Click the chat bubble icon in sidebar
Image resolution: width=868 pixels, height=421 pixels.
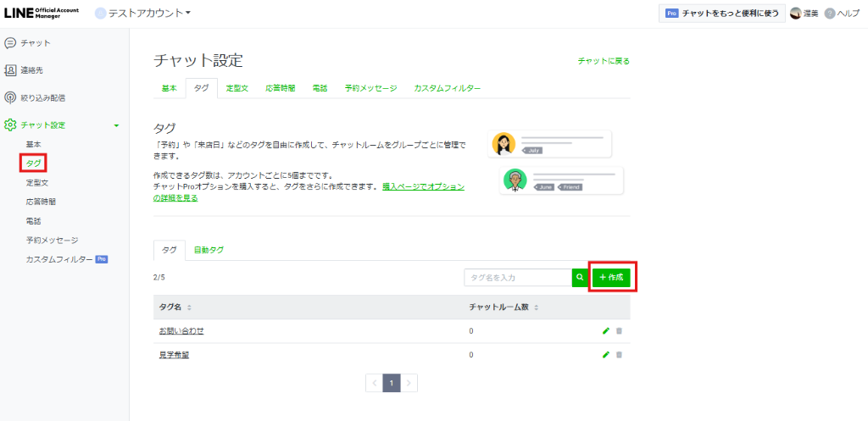[10, 43]
